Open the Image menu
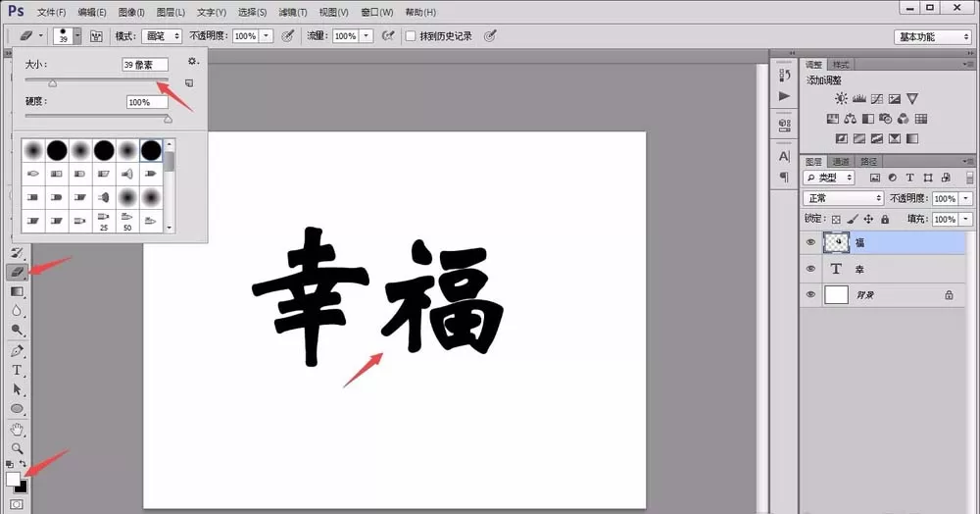The image size is (980, 514). pos(131,12)
